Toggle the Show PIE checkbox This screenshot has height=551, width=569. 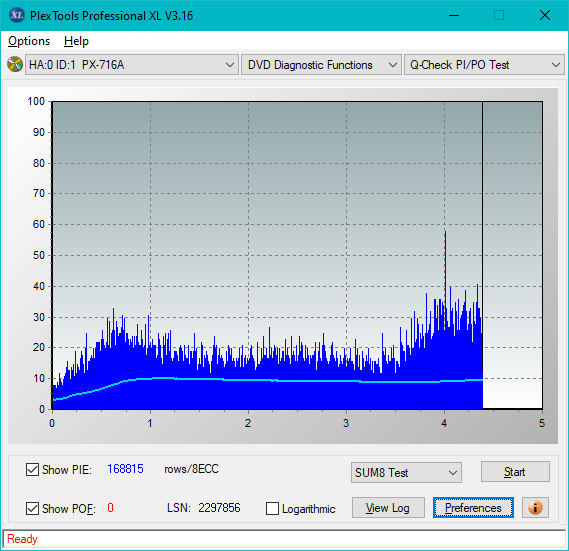coord(32,469)
